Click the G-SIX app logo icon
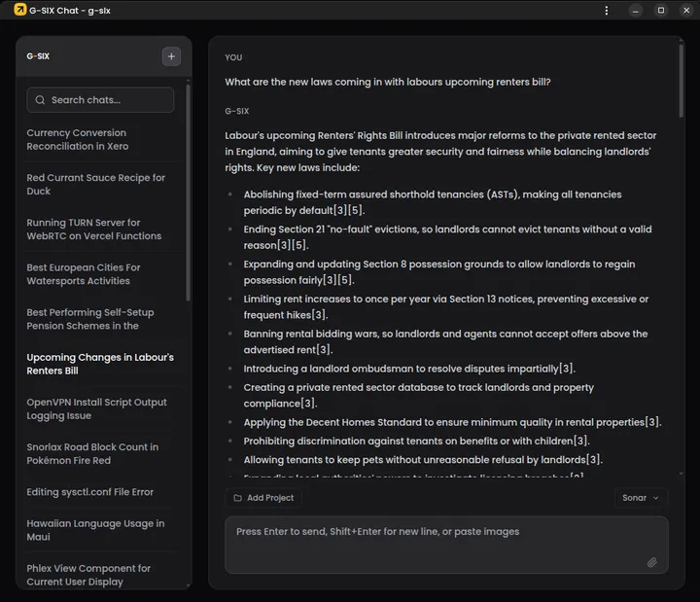 [x=20, y=10]
